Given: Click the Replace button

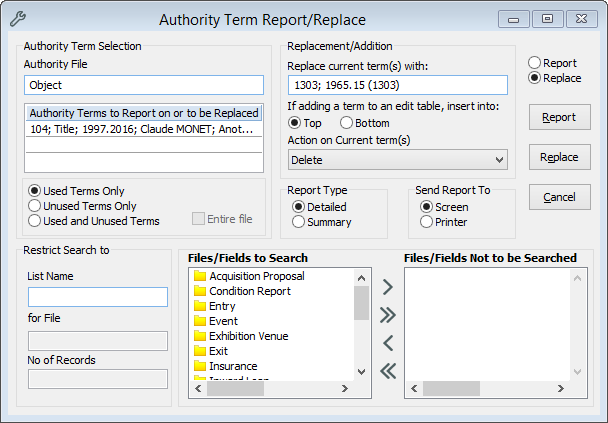Looking at the screenshot, I should [x=560, y=157].
